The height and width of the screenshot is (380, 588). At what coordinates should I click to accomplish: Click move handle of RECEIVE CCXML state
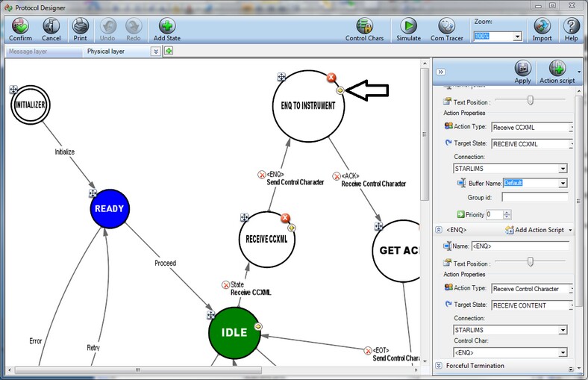(244, 217)
